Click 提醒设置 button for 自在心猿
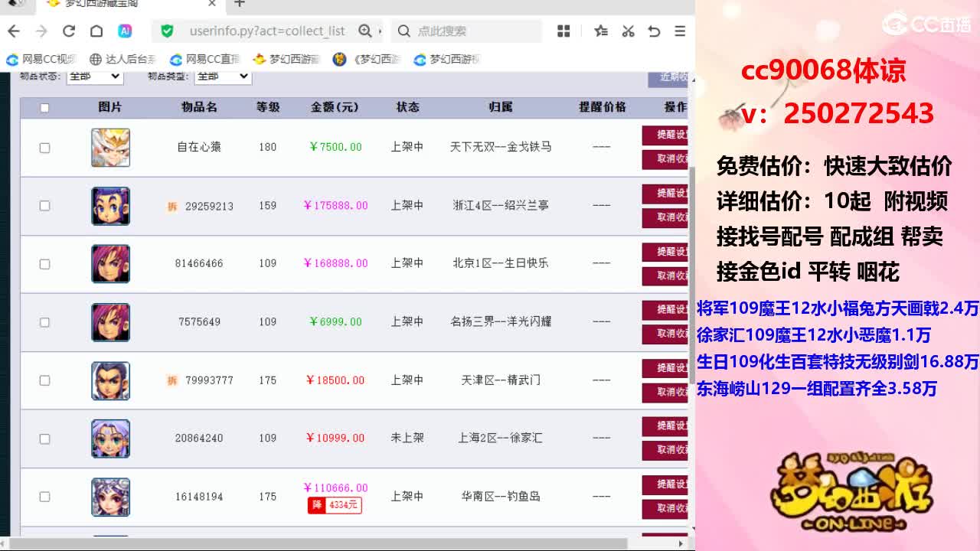This screenshot has width=980, height=551. point(665,135)
